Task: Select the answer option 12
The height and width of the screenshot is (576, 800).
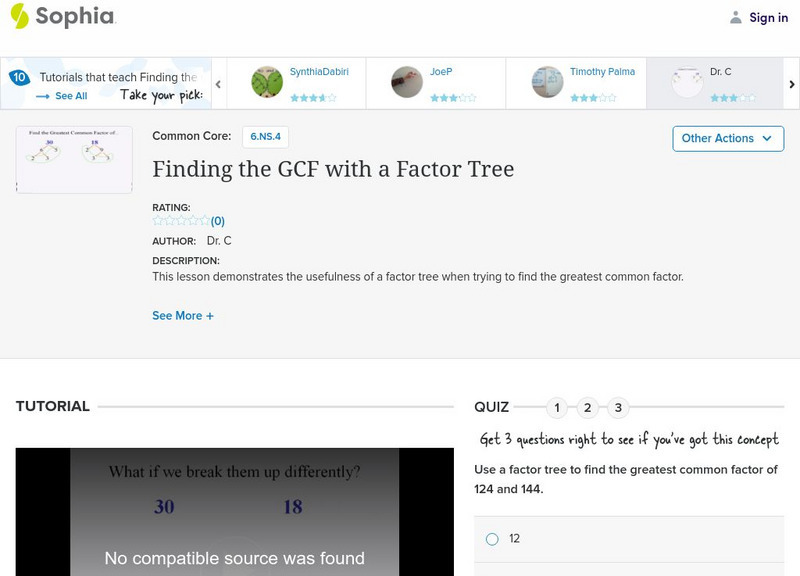Action: pos(492,539)
